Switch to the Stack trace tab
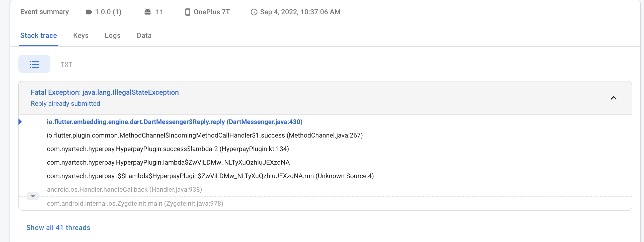Viewport: 644px width, 242px height. (39, 36)
